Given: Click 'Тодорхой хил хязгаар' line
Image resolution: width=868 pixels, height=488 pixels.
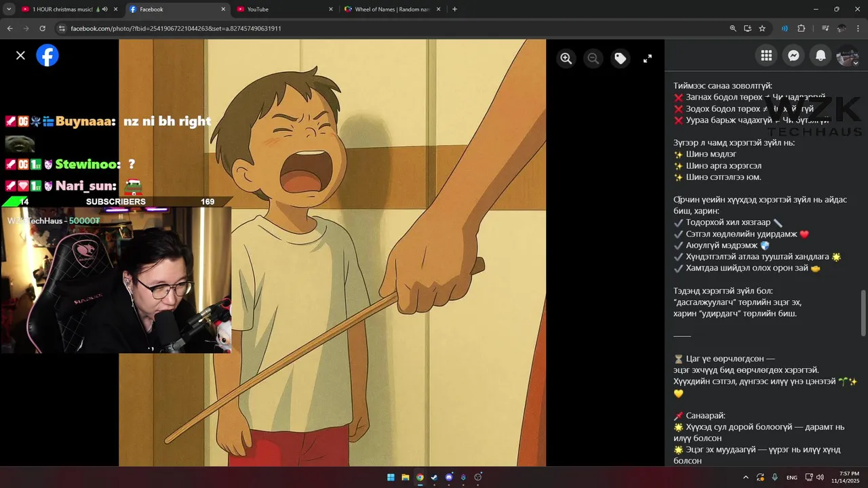Looking at the screenshot, I should [728, 222].
